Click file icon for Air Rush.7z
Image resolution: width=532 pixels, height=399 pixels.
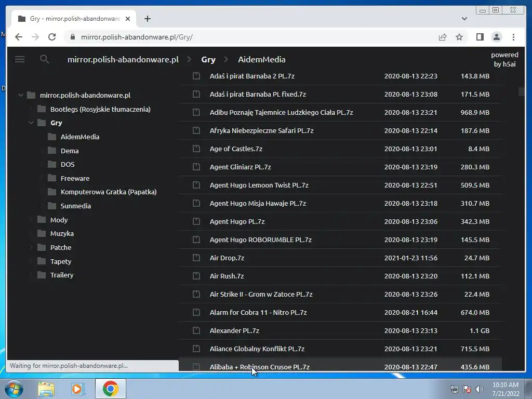(x=196, y=276)
